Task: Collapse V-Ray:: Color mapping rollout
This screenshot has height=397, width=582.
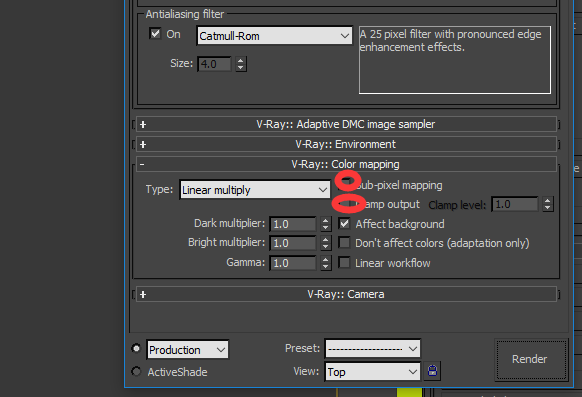Action: pos(346,164)
